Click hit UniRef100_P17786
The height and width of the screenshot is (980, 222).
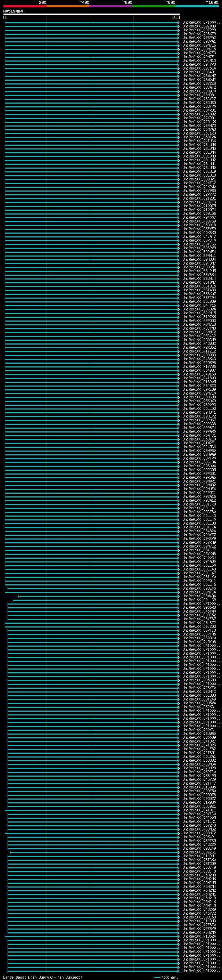199,367
